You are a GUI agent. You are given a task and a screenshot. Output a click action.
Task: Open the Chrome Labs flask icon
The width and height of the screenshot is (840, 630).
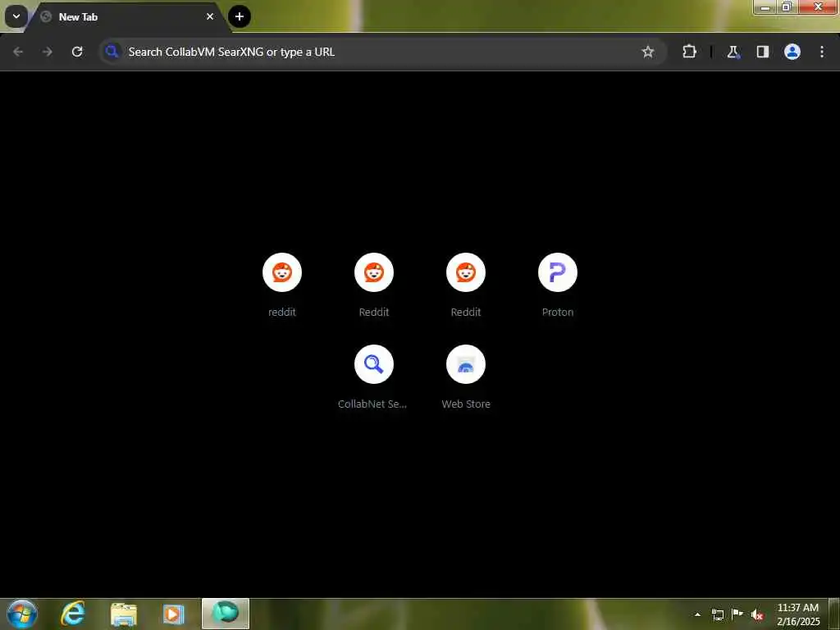coord(733,52)
